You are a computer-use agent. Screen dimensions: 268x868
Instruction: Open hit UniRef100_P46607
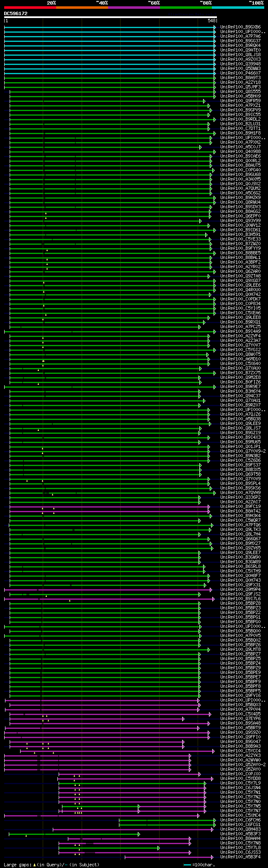click(x=240, y=73)
